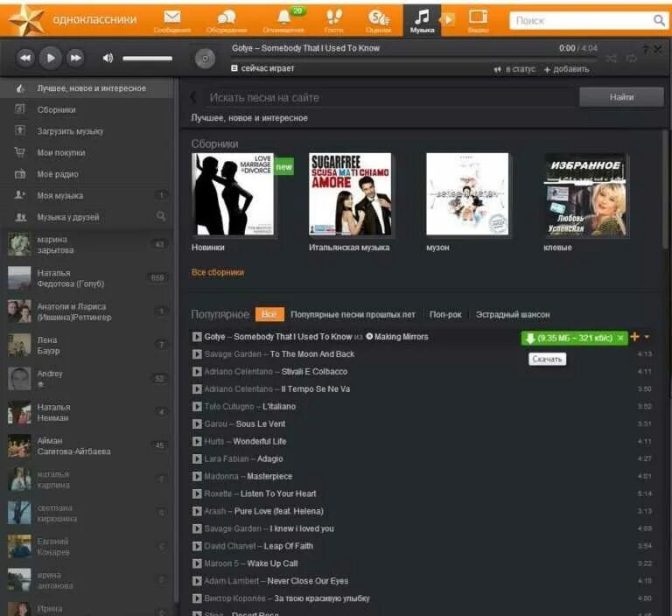The image size is (672, 616).
Task: Open the клевые collection cover
Action: [585, 195]
